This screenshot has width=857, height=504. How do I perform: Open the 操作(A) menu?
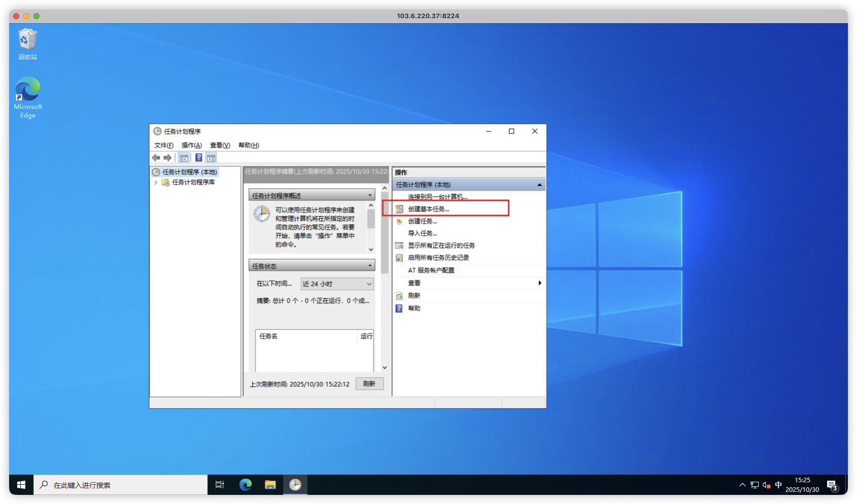coord(191,145)
